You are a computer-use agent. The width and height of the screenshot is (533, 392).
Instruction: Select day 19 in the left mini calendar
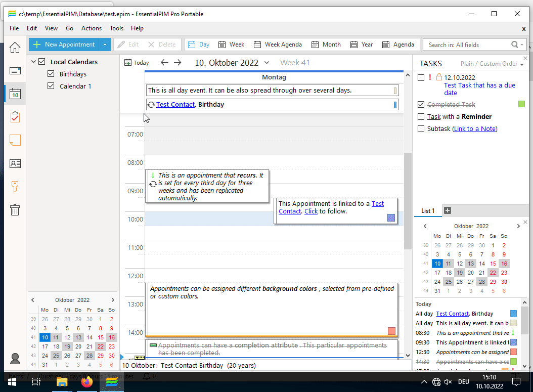coord(67,346)
